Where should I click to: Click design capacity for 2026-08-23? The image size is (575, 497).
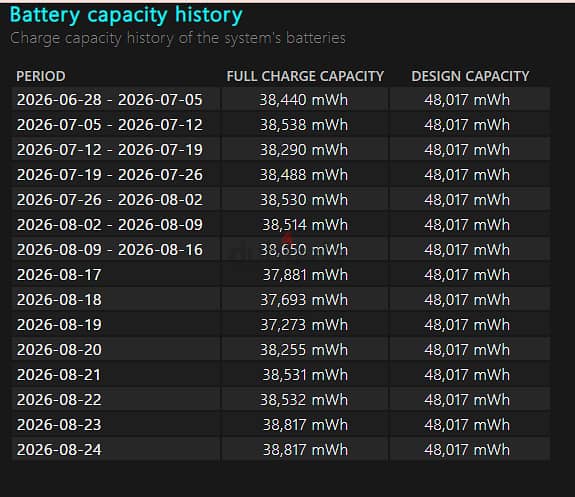467,424
